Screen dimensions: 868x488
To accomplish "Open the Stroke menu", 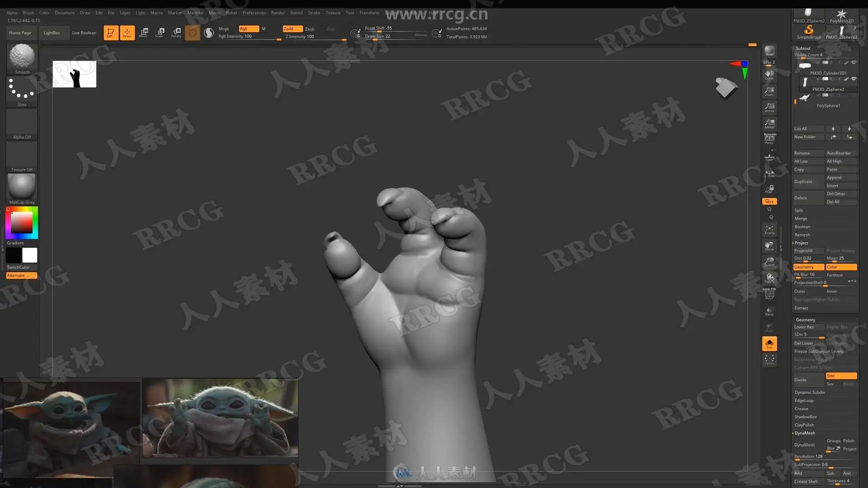I will pyautogui.click(x=314, y=13).
